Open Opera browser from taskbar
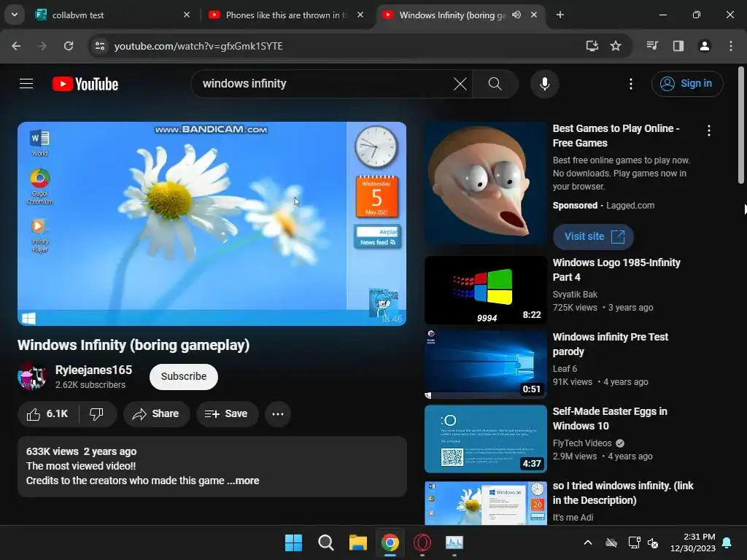Viewport: 747px width, 560px height. [x=422, y=542]
